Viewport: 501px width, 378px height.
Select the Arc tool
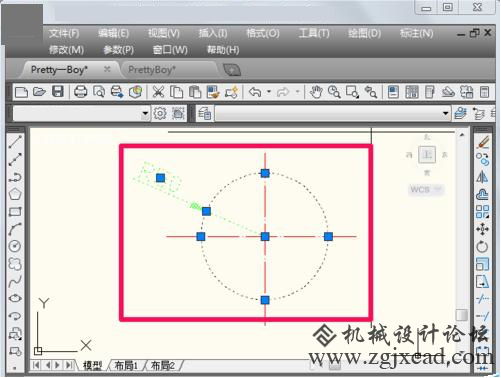point(15,229)
